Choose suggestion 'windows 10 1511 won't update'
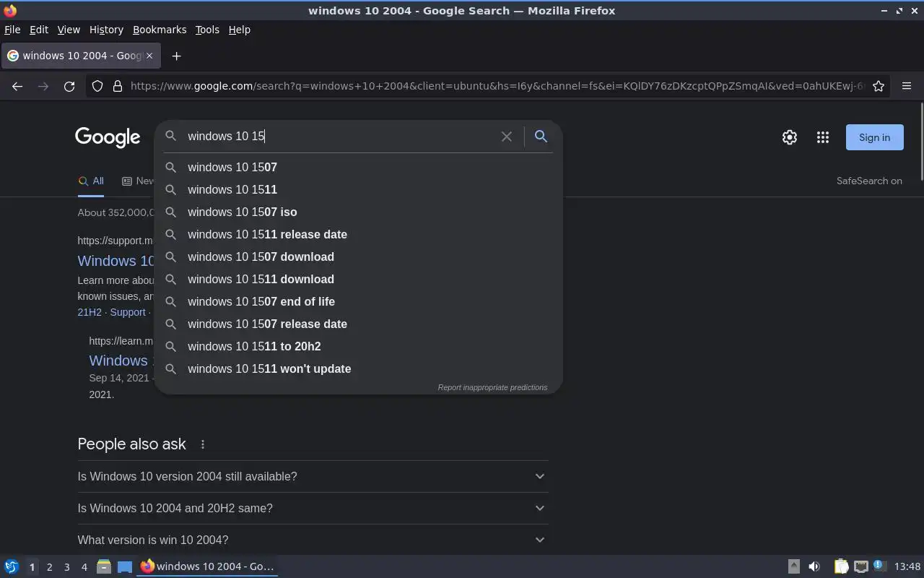 [358, 368]
